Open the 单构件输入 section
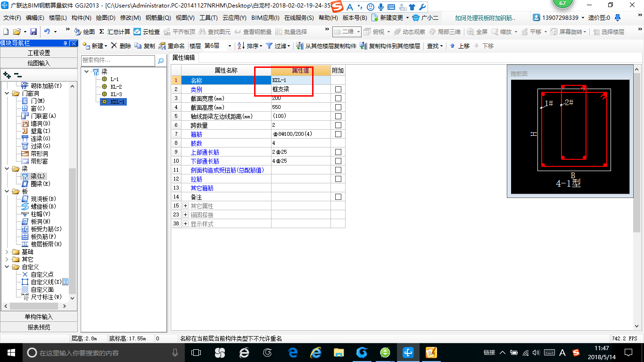The image size is (644, 362). click(39, 317)
